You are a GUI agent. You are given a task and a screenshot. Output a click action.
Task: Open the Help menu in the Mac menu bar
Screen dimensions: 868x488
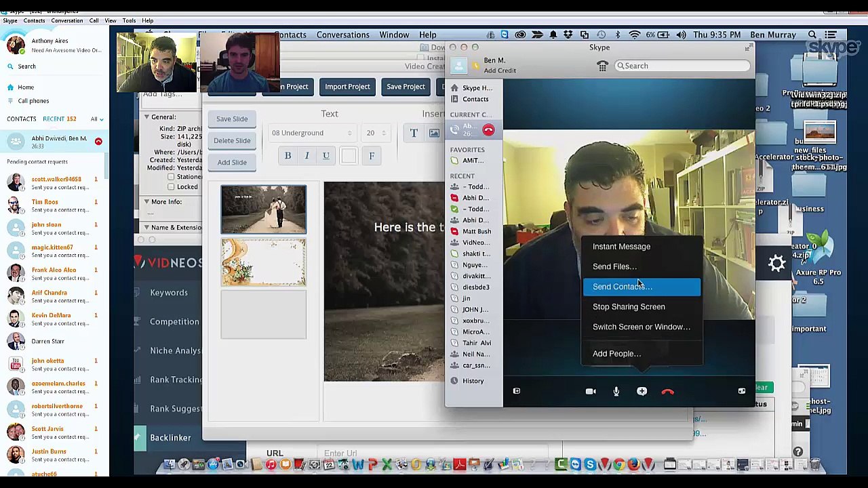427,35
